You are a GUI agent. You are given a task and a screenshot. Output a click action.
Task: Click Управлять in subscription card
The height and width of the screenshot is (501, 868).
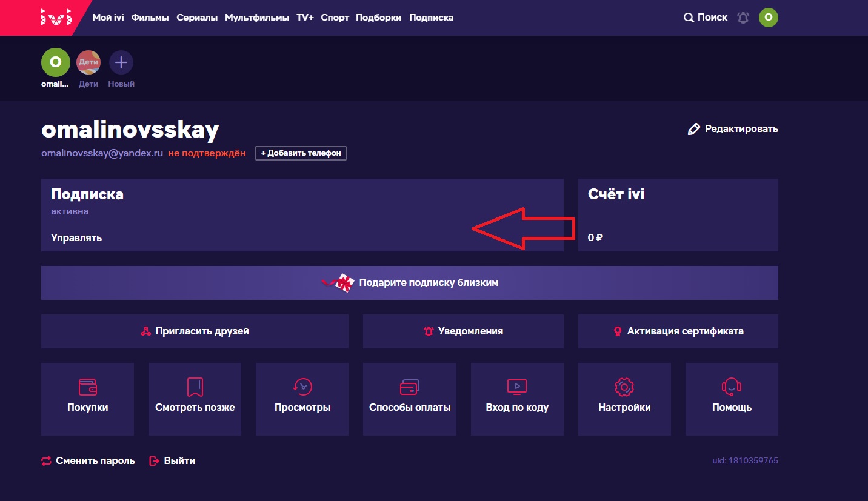[76, 238]
